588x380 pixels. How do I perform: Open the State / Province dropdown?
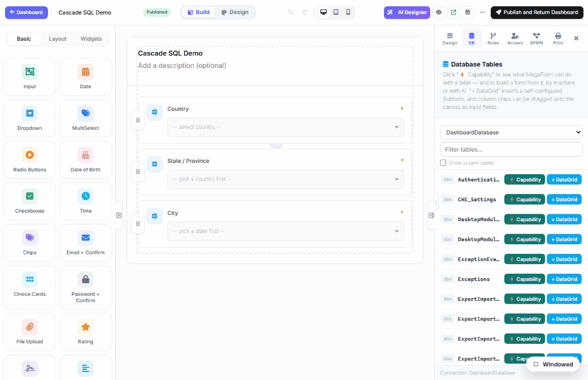[286, 179]
